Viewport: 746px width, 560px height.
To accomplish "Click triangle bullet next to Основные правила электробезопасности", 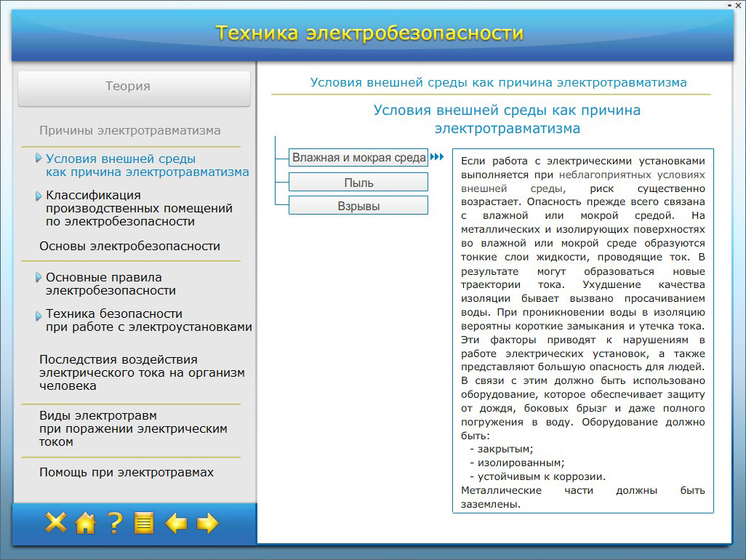I will (x=39, y=277).
